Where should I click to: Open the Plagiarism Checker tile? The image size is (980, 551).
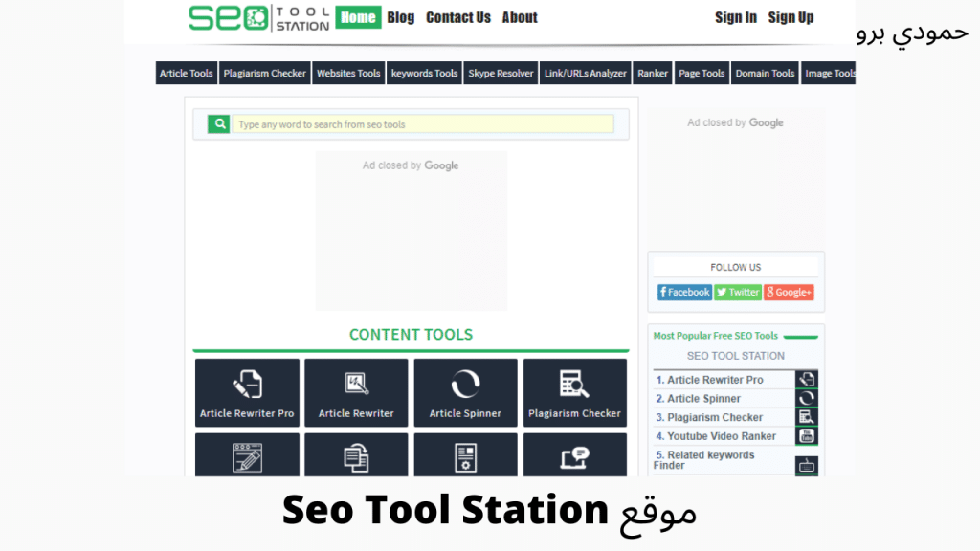575,392
